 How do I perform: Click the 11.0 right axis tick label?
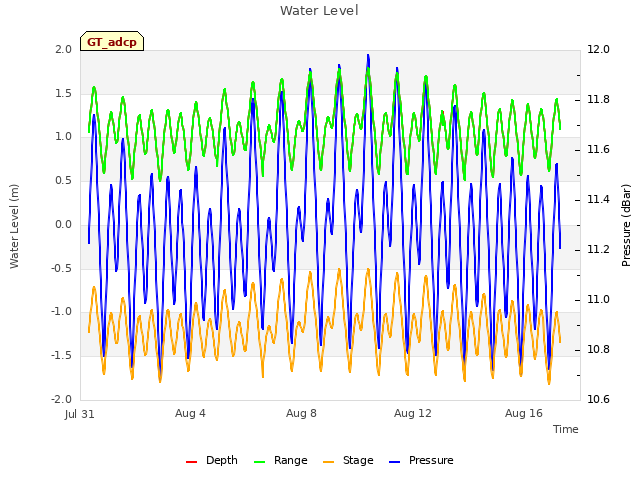[x=598, y=300]
